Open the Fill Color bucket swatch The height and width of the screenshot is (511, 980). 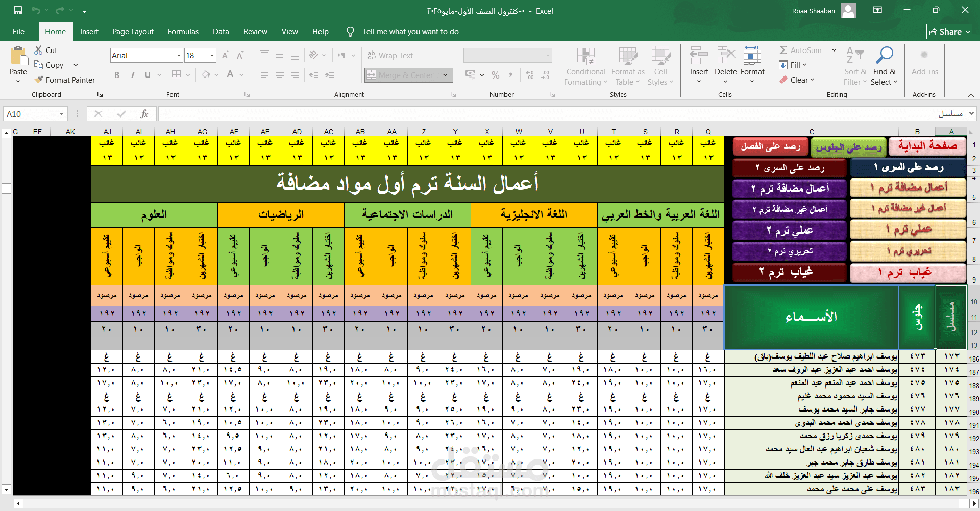click(206, 75)
